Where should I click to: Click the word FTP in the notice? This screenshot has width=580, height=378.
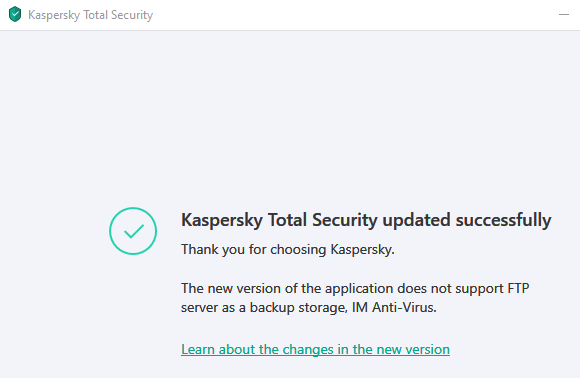pos(518,288)
